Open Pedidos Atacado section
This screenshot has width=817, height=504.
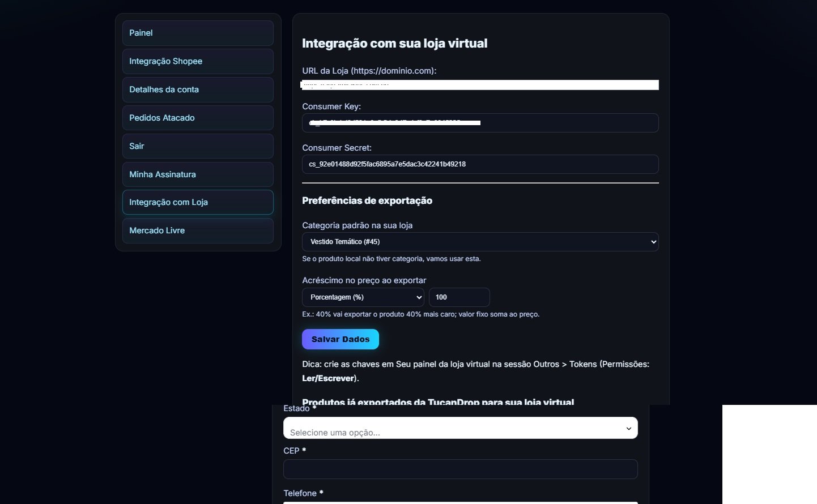[x=197, y=118]
